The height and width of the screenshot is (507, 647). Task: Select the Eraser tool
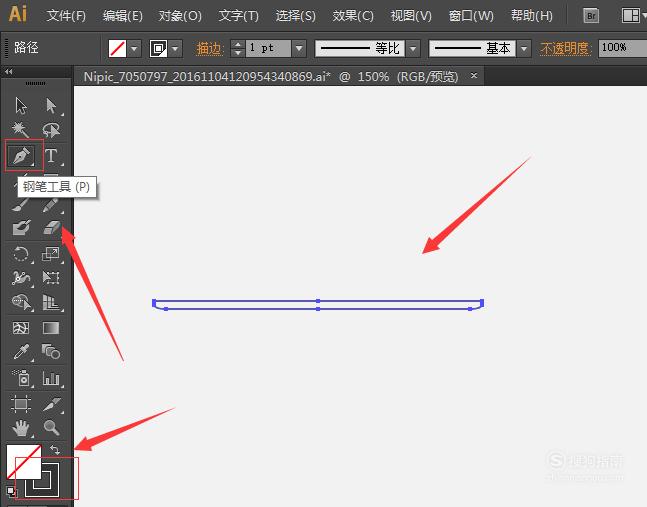[52, 227]
